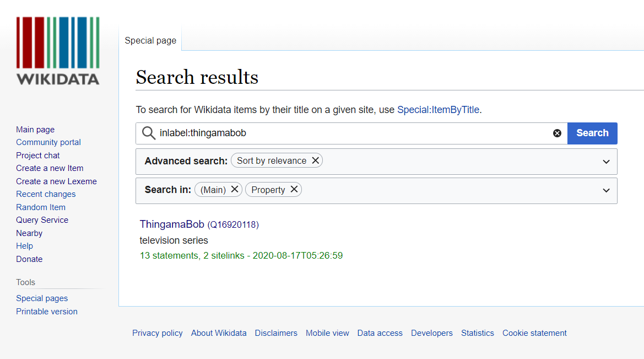Image resolution: width=644 pixels, height=359 pixels.
Task: Open Disclaimers in footer
Action: tap(276, 333)
